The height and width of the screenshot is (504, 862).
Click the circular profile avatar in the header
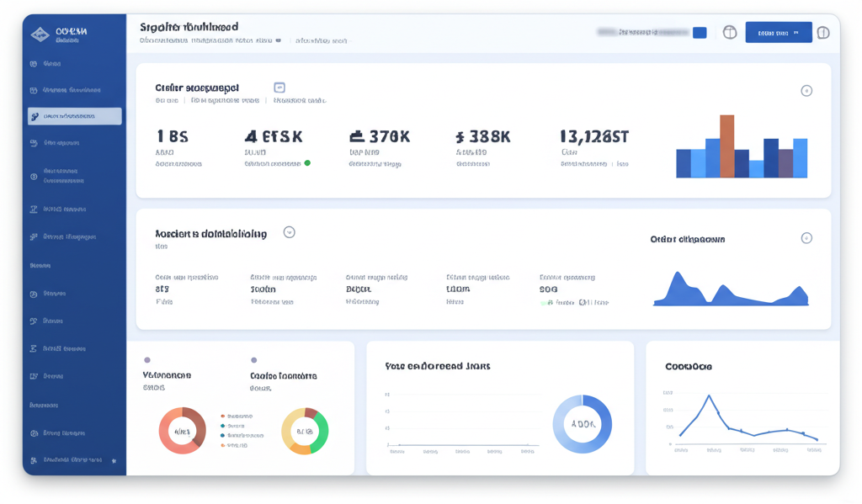coord(729,31)
